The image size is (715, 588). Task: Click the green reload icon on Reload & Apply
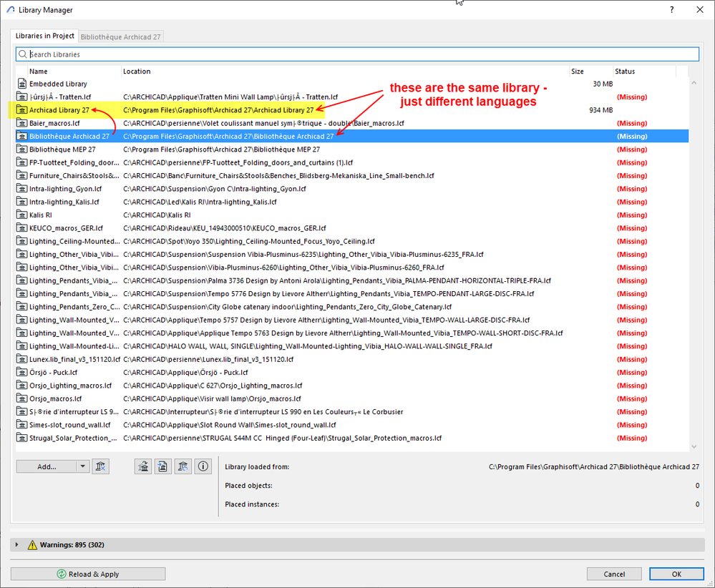click(62, 574)
